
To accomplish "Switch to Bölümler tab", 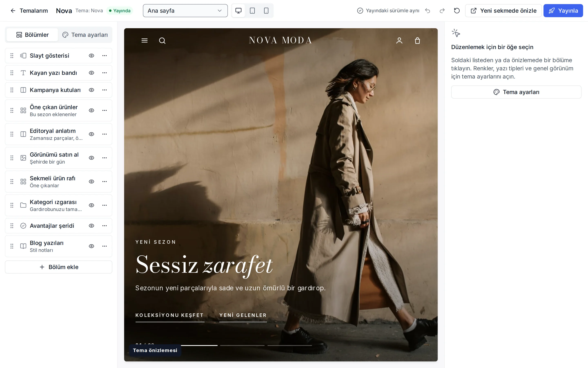I will tap(32, 35).
